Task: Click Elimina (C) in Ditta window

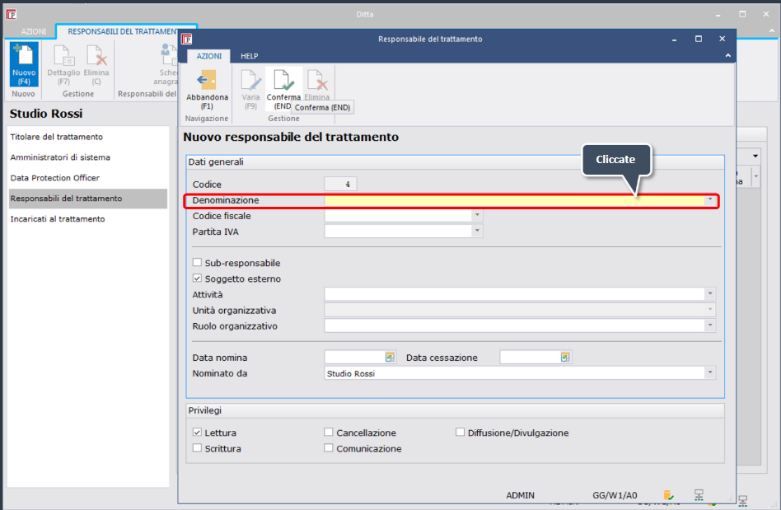Action: coord(96,64)
